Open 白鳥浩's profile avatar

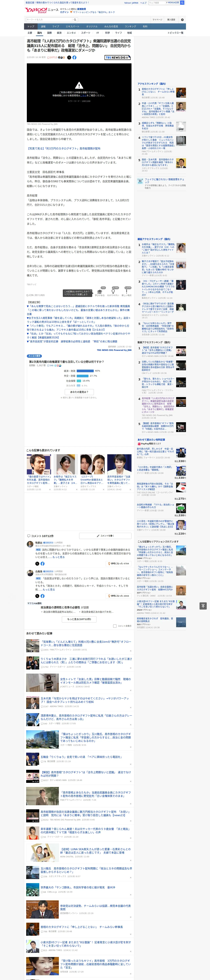coord(30,573)
